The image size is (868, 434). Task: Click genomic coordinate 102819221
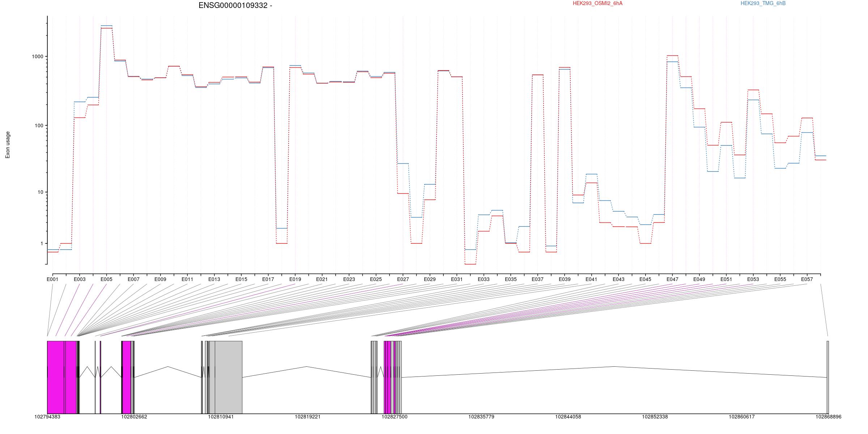308,417
